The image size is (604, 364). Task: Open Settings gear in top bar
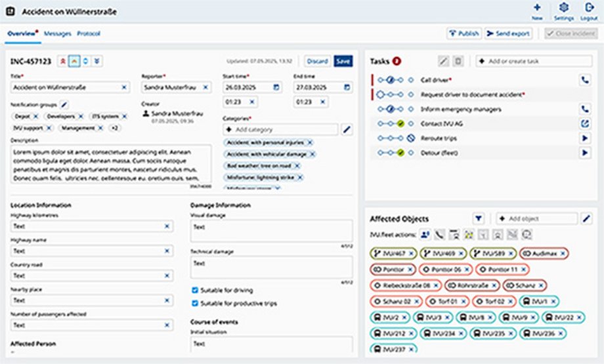click(x=563, y=8)
